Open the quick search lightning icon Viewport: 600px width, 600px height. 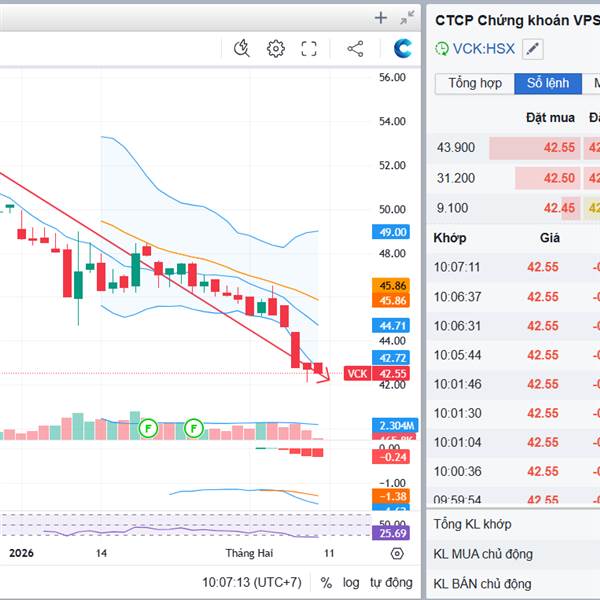pos(241,48)
